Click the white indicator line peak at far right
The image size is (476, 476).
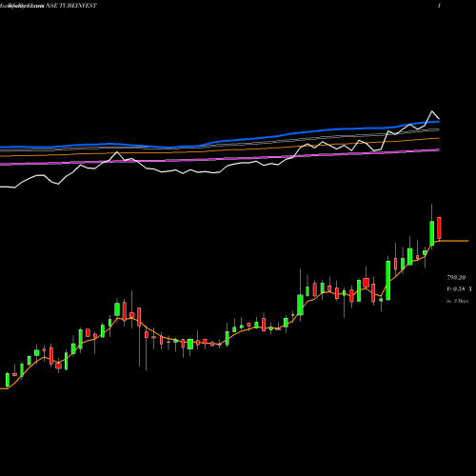432,111
